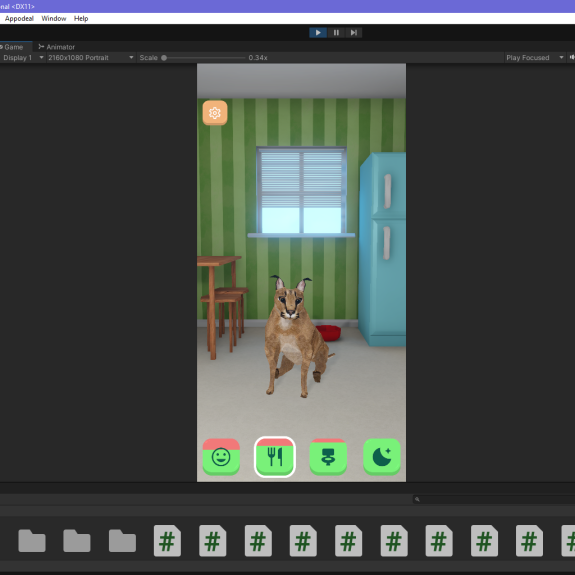Switch to the Animator tab
Viewport: 575px width, 575px height.
point(56,47)
